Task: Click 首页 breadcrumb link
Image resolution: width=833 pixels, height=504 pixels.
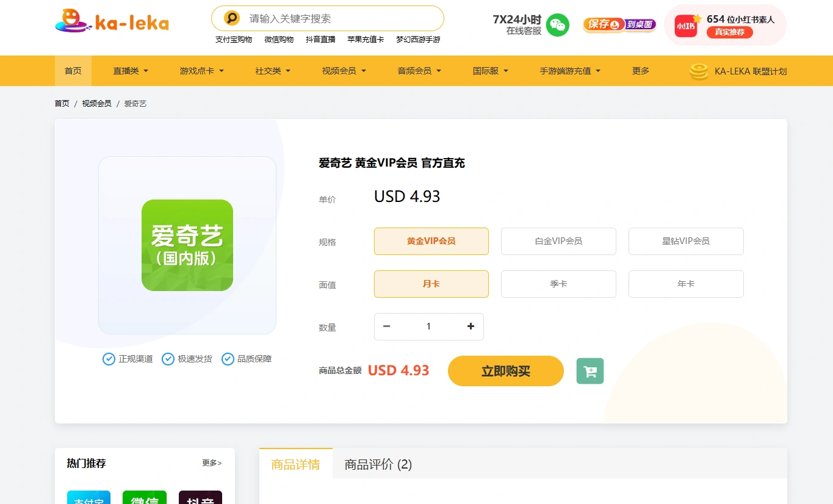Action: (x=62, y=104)
